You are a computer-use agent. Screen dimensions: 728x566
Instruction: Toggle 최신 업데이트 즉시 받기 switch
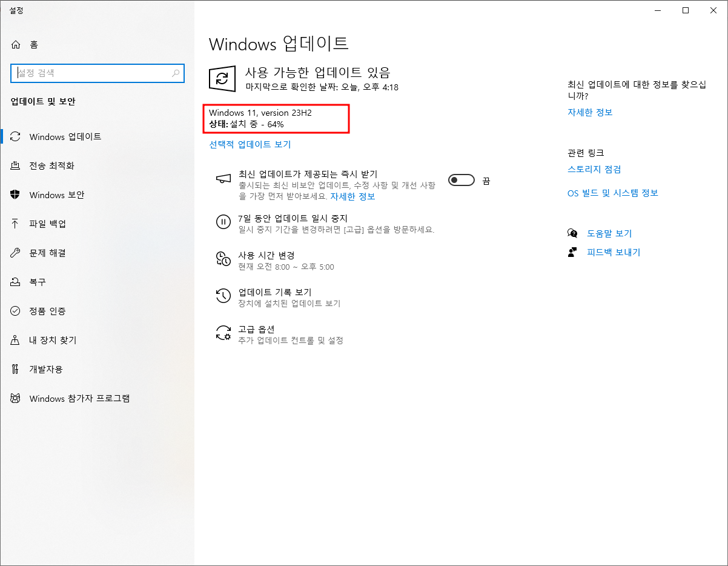[x=462, y=180]
